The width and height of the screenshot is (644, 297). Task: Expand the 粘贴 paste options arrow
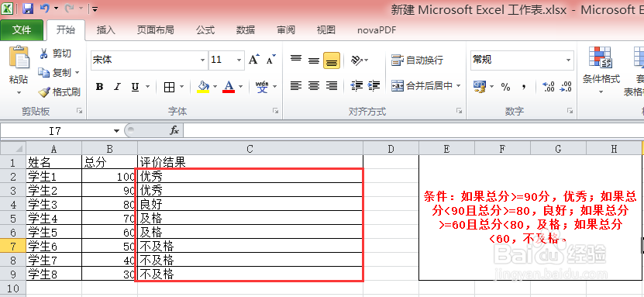click(19, 93)
